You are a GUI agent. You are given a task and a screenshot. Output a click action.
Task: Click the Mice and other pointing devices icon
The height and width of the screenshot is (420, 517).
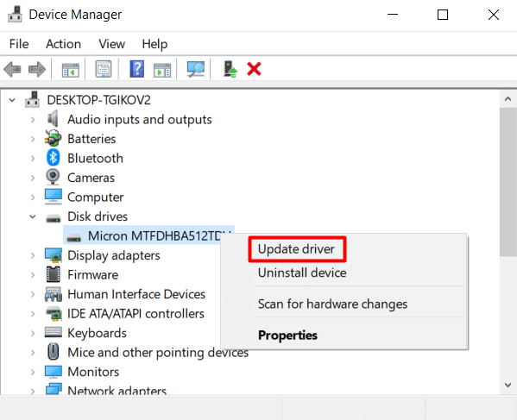pyautogui.click(x=54, y=352)
